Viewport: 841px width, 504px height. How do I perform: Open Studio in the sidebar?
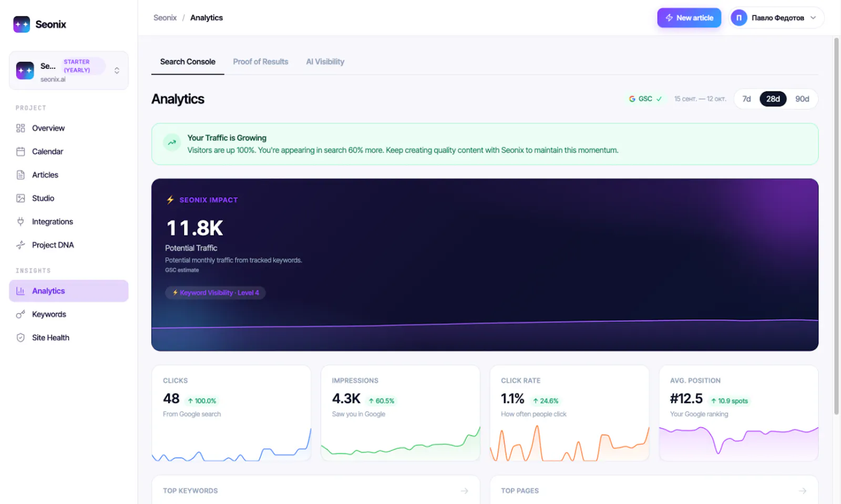pyautogui.click(x=68, y=198)
